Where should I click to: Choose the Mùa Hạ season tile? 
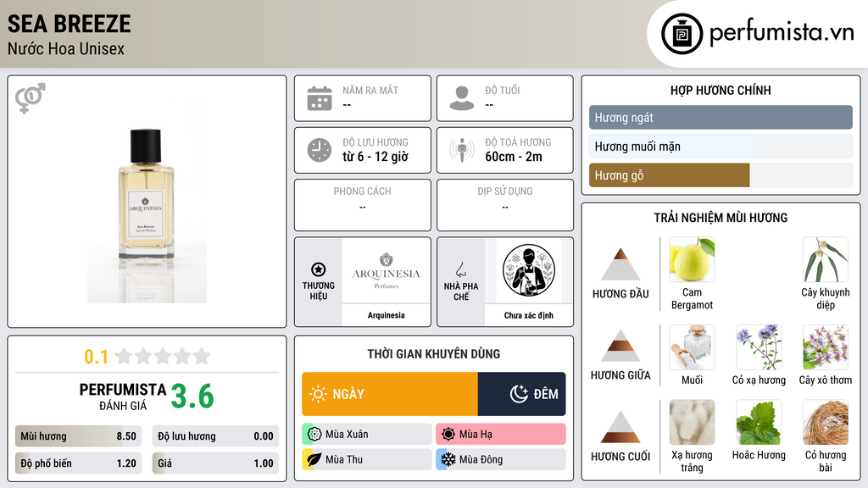pyautogui.click(x=501, y=435)
